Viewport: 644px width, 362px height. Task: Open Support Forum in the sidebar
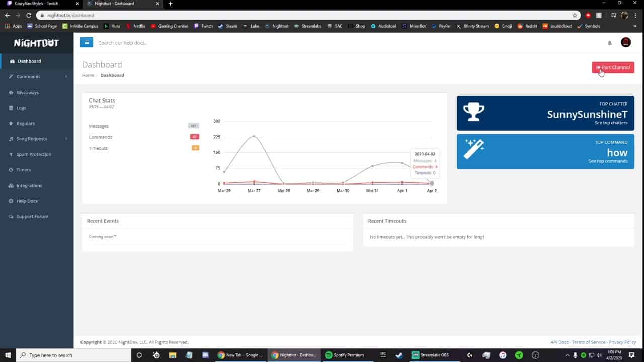point(37,217)
